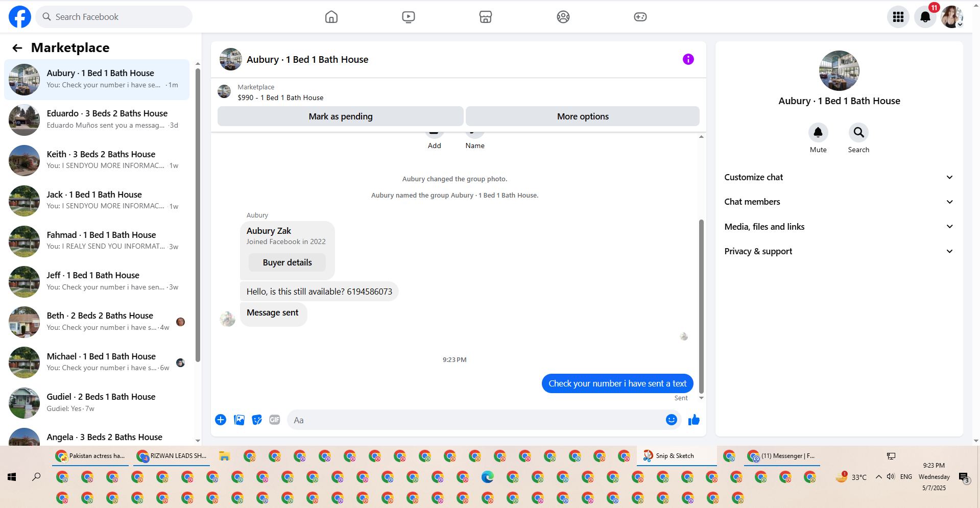Open Snip & Sketch in the taskbar
Screen dimensions: 980x508
pyautogui.click(x=676, y=456)
